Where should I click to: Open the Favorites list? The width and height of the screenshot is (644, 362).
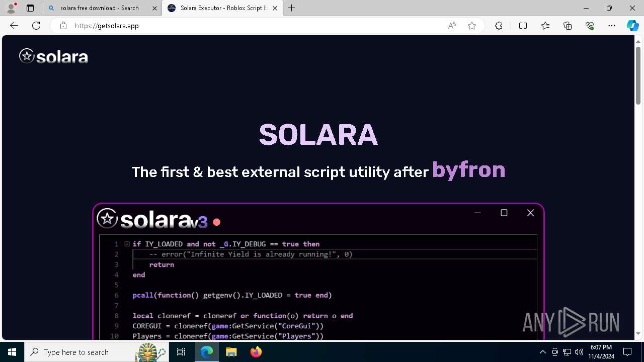[x=545, y=26]
